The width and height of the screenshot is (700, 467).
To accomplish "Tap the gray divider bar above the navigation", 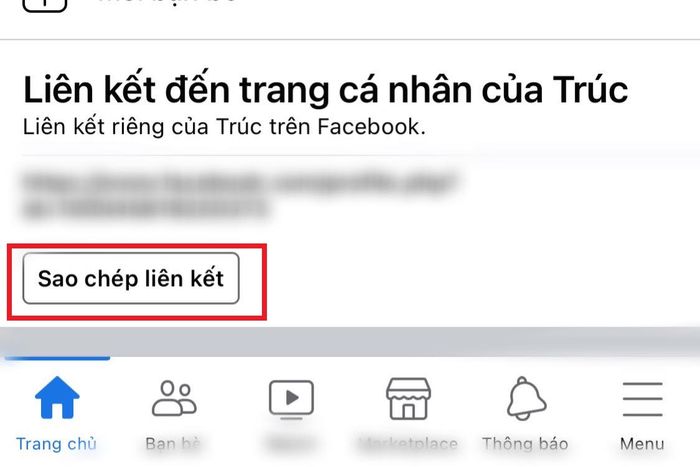I will [350, 341].
